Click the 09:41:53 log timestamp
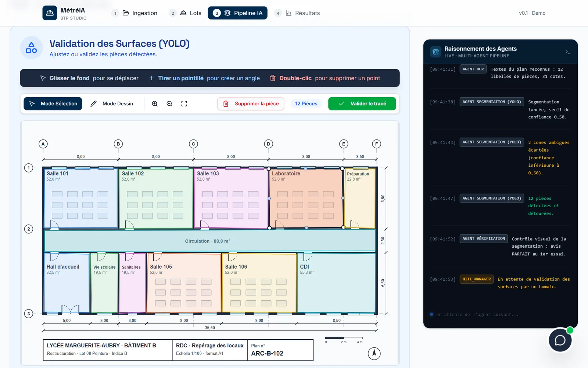This screenshot has width=588, height=368. point(442,279)
